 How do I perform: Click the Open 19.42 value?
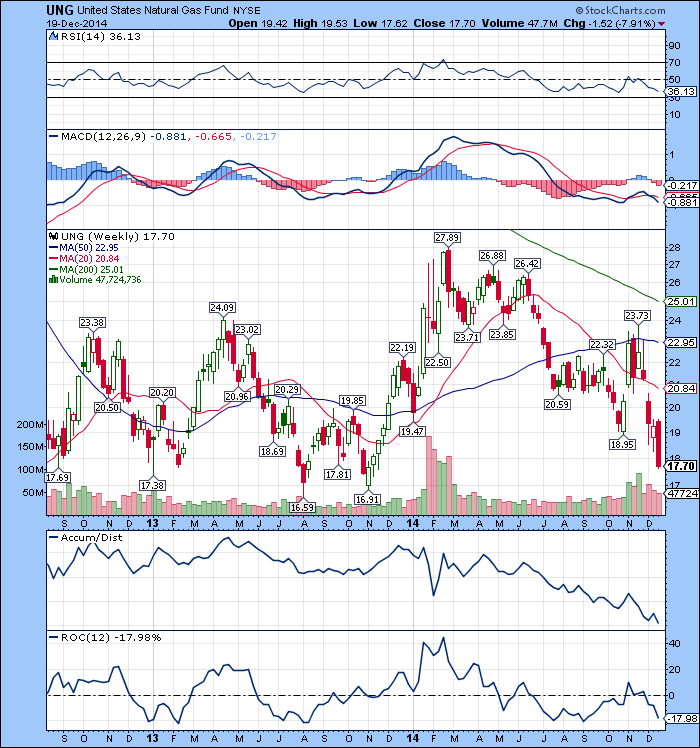click(x=258, y=23)
